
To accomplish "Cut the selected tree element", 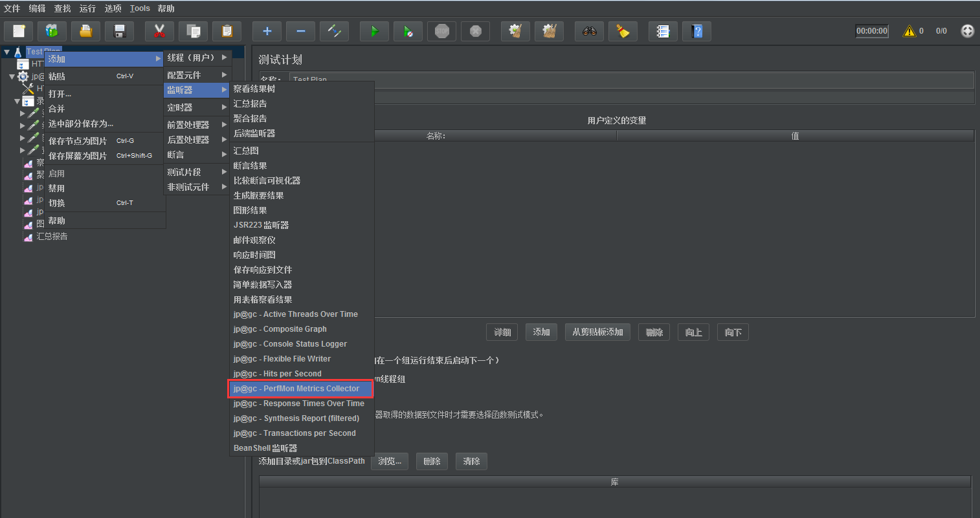I will point(159,30).
